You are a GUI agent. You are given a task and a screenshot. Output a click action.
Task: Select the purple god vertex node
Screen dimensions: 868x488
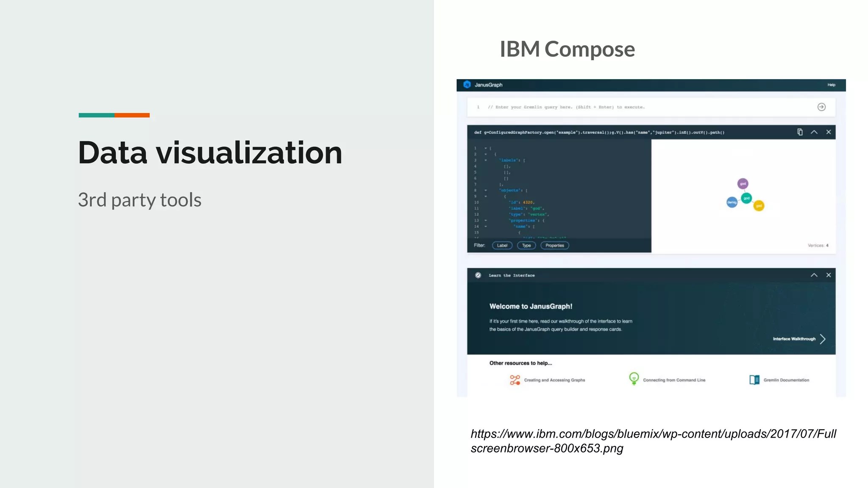tap(743, 184)
